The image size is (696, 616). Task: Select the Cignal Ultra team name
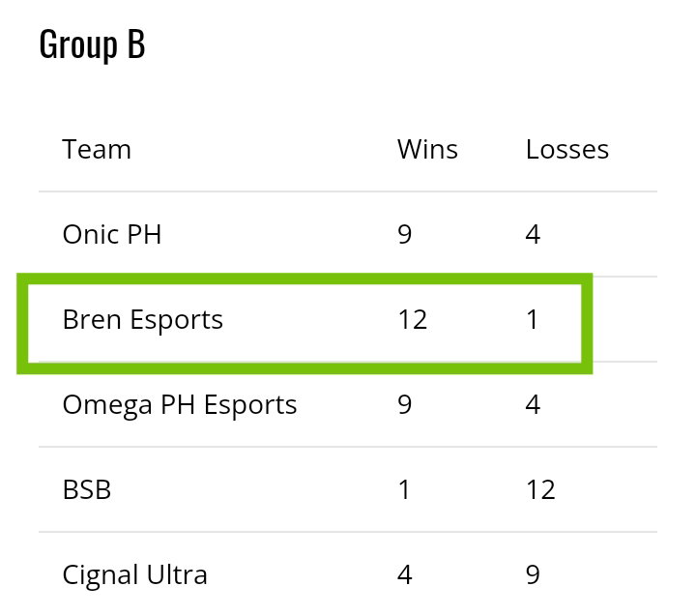tap(135, 575)
